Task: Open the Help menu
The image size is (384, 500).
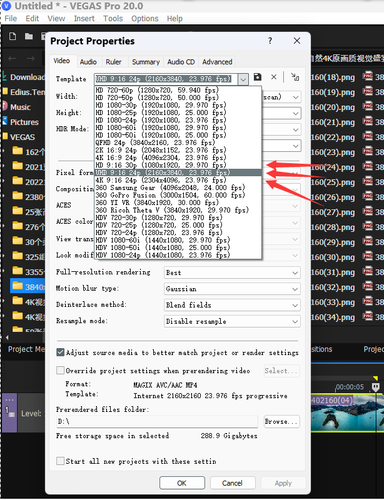Action: point(175,18)
